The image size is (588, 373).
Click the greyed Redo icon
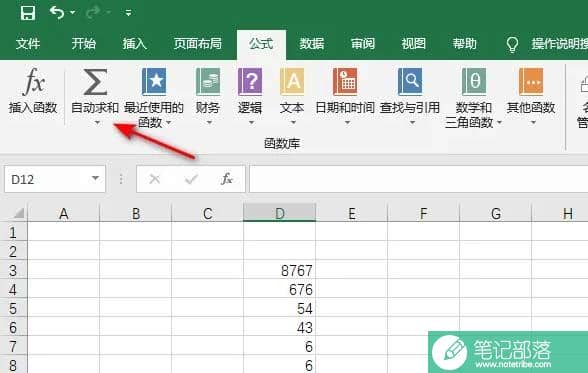coord(93,12)
